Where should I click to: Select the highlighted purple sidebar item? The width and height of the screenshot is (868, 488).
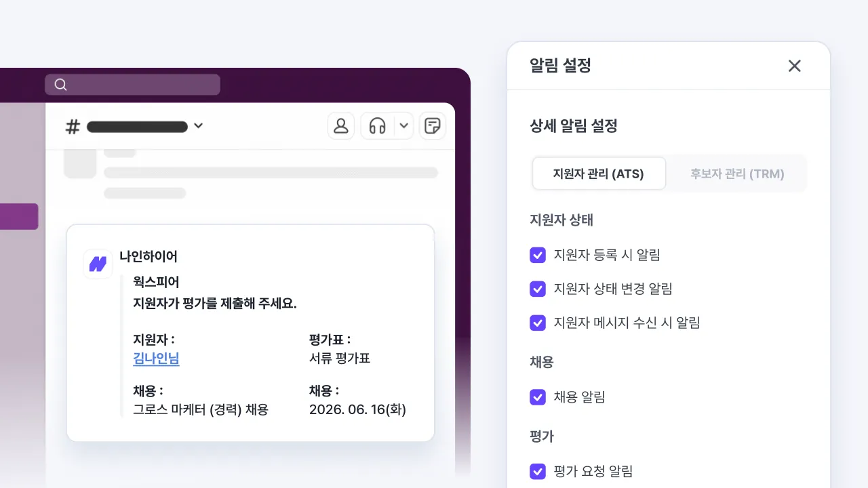click(19, 216)
